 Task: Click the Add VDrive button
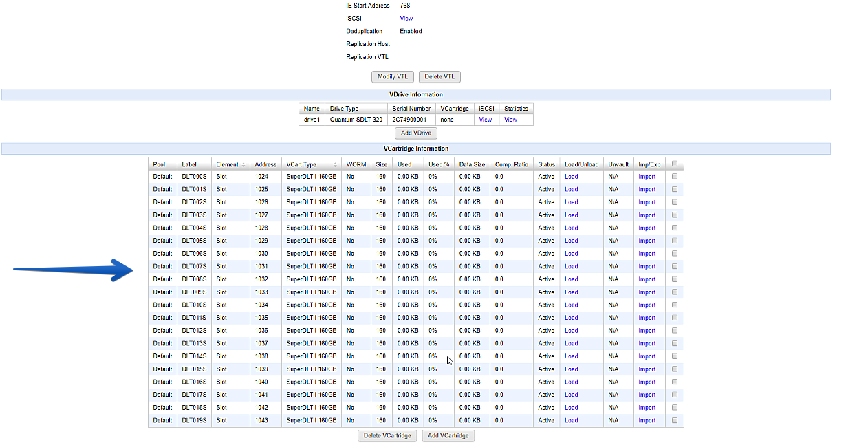[416, 133]
